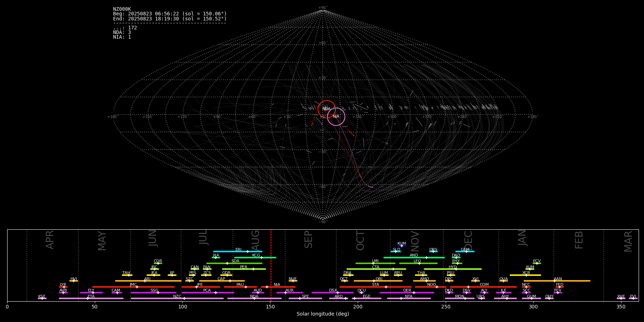This screenshot has width=644, height=322.
Task: Click the 'End: 20250823 18:19:30' header line
Action: [170, 19]
